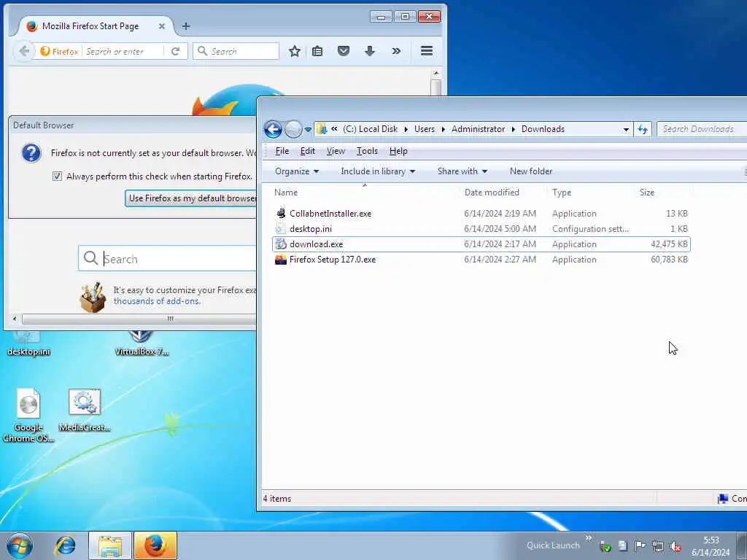Switch to Firefox taskbar button
The height and width of the screenshot is (560, 747).
tap(155, 545)
